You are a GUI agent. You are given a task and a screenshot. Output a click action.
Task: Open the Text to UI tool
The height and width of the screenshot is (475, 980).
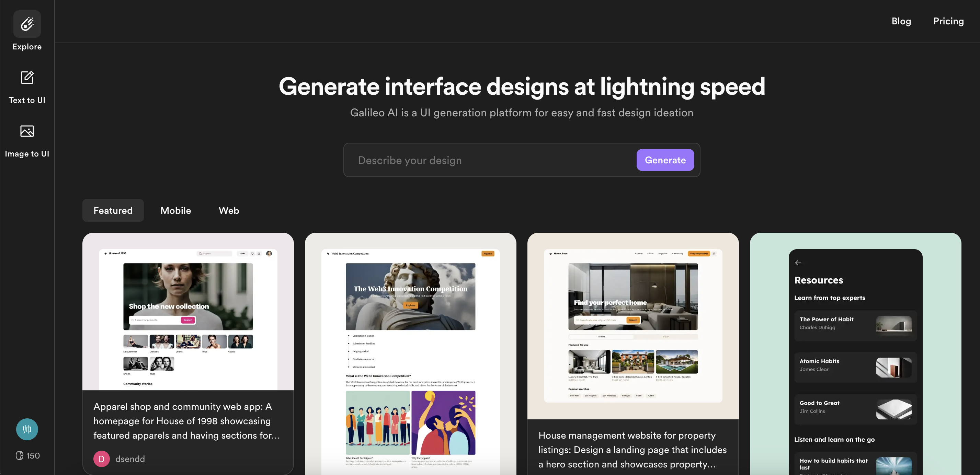27,87
